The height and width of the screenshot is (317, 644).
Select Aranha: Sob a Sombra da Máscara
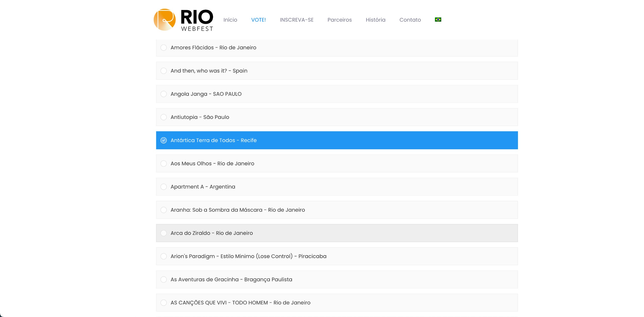(x=164, y=210)
